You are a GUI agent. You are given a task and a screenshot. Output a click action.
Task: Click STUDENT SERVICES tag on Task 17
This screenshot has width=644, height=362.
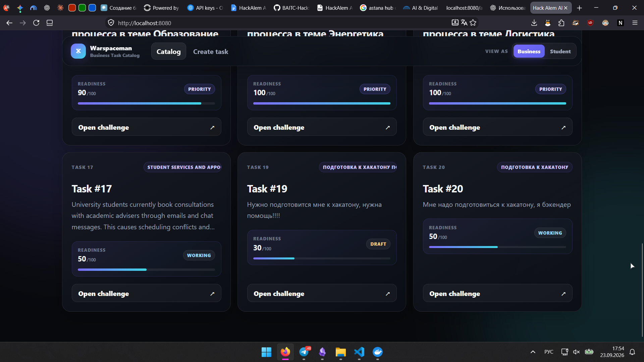pos(182,167)
